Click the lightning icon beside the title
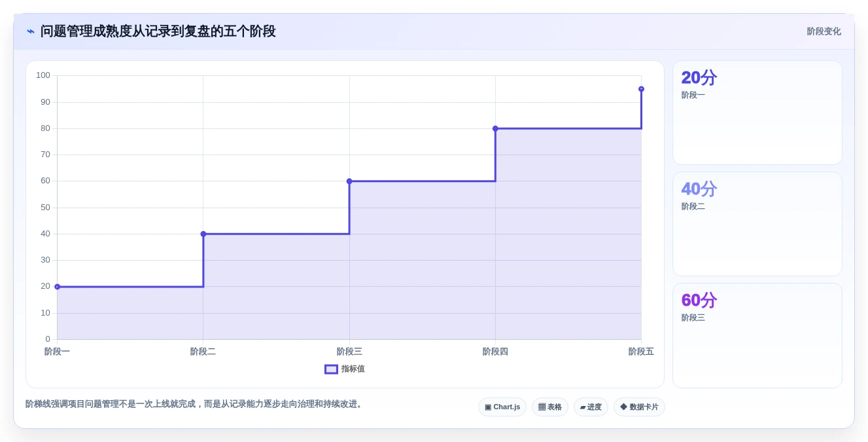 (x=31, y=31)
